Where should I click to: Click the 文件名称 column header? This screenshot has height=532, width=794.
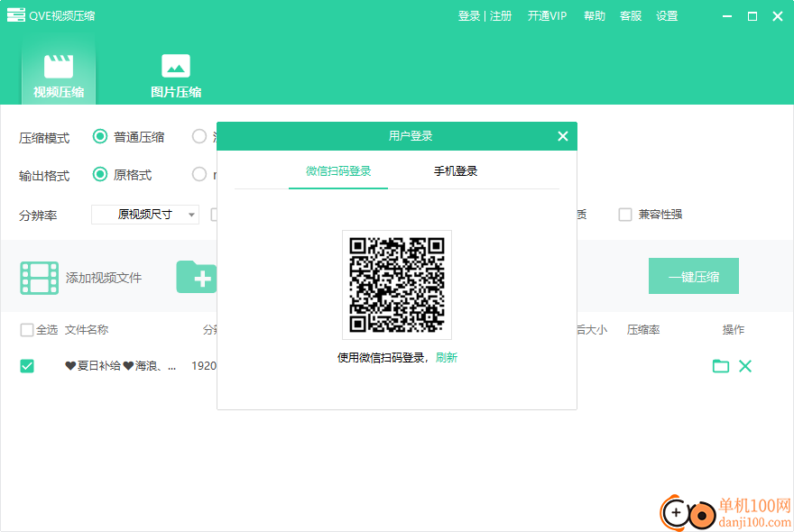pos(87,330)
